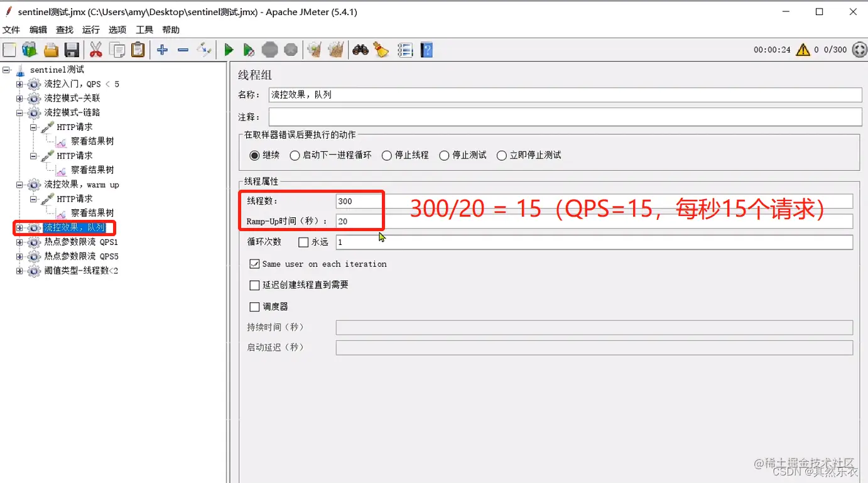This screenshot has width=868, height=483.
Task: Clear current results with single broom-gear icon
Action: coord(314,50)
